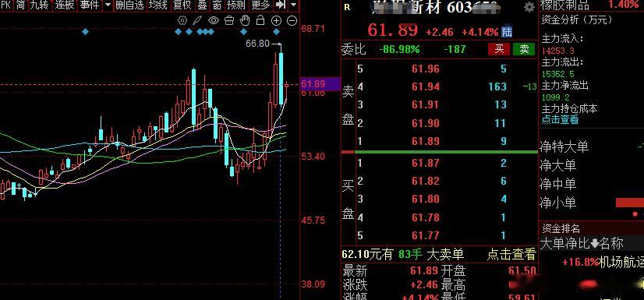Open the dropdown arrow after 事件
Viewport: 644px width, 300px height.
(108, 5)
